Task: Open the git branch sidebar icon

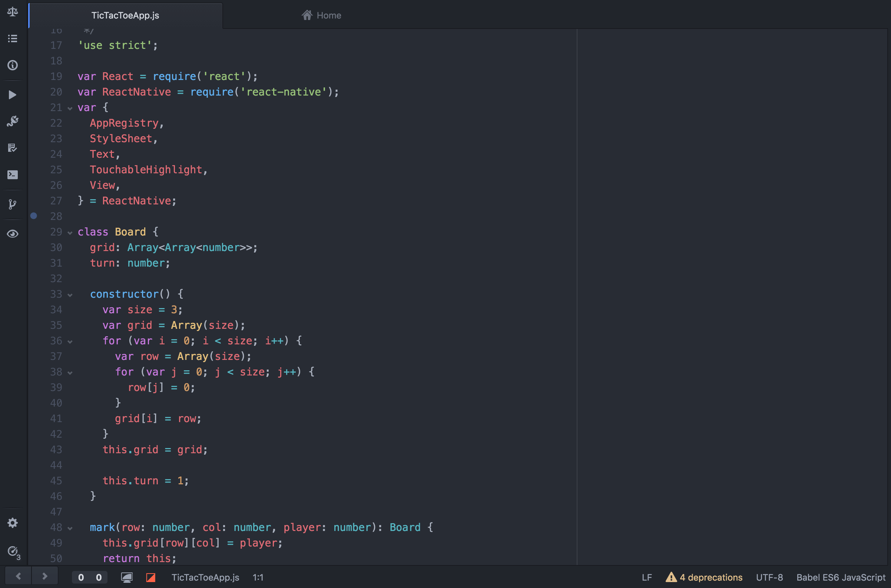Action: [12, 204]
